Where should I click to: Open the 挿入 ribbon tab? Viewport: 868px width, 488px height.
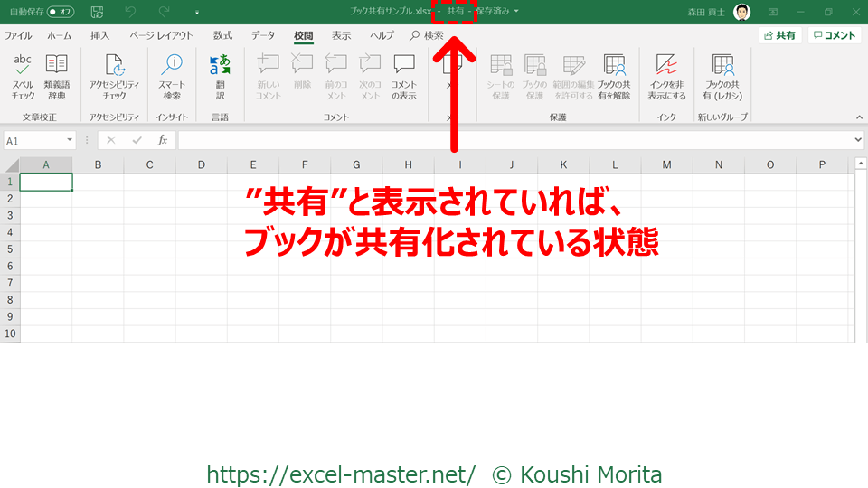click(100, 35)
